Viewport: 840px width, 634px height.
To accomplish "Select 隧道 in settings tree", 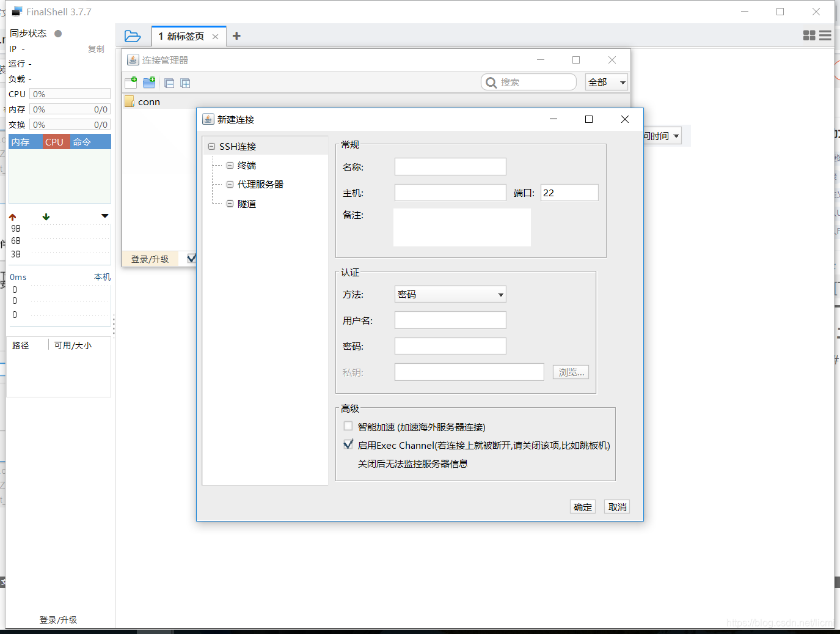I will (247, 204).
